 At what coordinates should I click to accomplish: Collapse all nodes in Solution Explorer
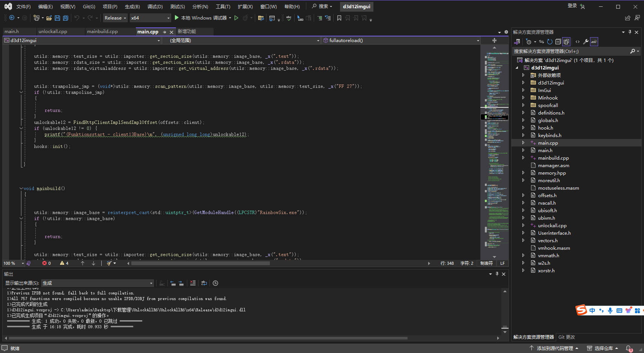(558, 42)
